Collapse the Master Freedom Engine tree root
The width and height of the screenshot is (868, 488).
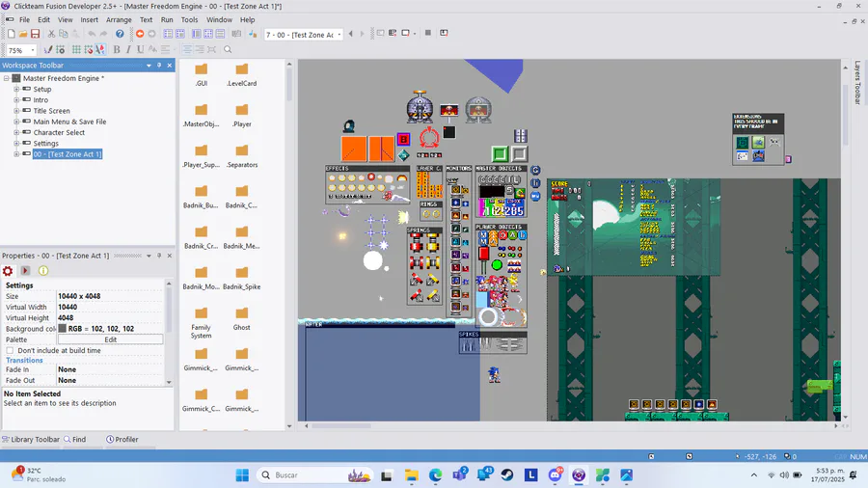click(x=6, y=78)
